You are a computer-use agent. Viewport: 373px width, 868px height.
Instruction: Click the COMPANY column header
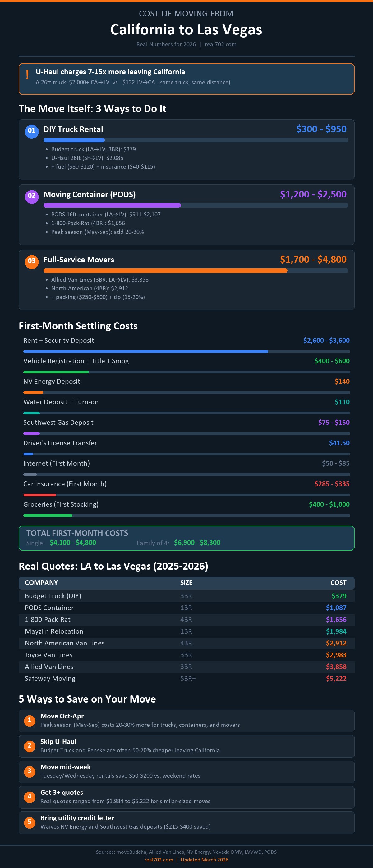(41, 583)
